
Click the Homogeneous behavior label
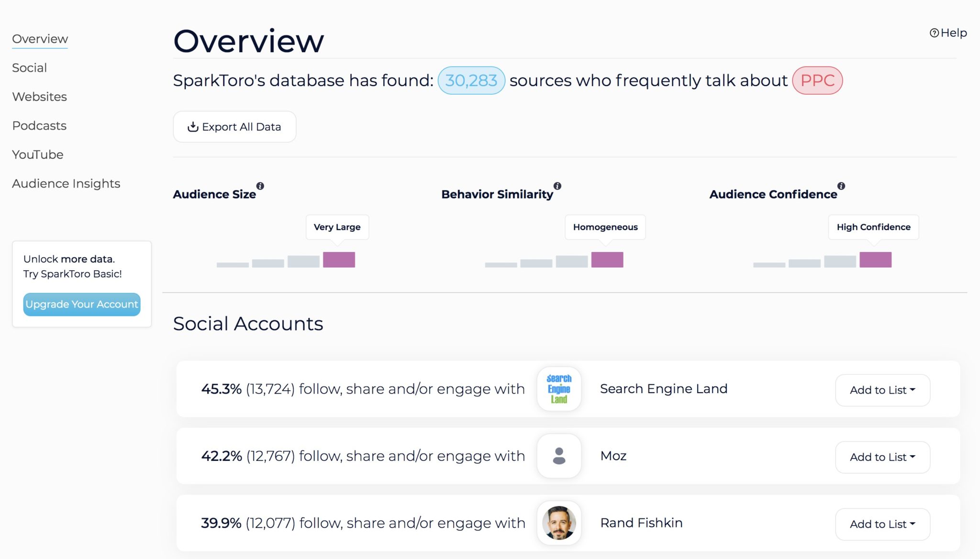(x=605, y=227)
